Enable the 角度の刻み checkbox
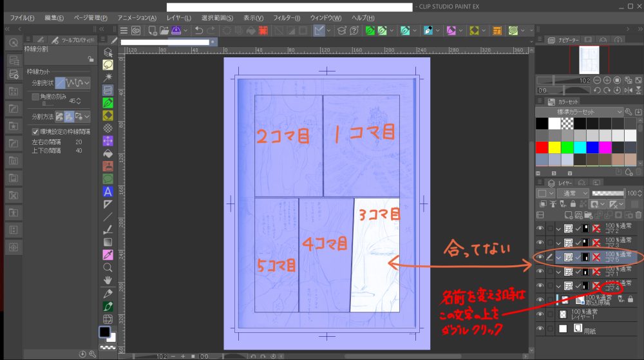Image resolution: width=644 pixels, height=360 pixels. [35, 97]
